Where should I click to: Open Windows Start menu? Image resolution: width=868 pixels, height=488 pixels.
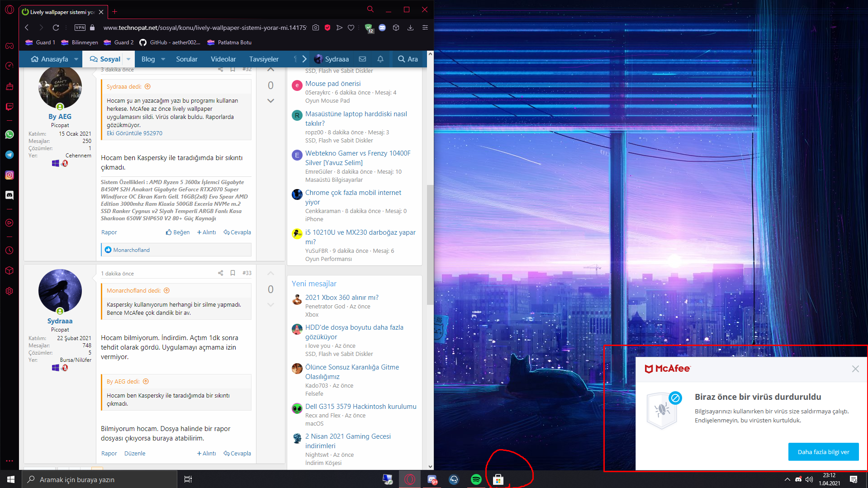(x=11, y=479)
